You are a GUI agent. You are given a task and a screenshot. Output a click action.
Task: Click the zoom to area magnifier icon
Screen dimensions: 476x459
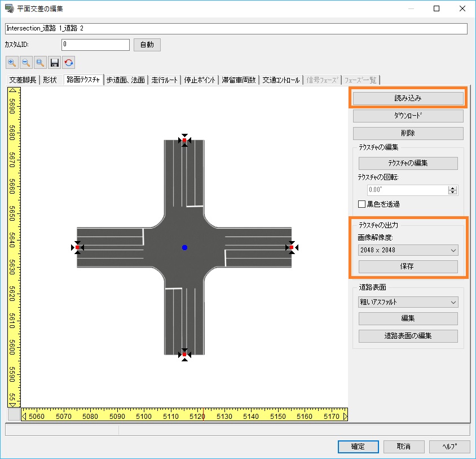40,63
